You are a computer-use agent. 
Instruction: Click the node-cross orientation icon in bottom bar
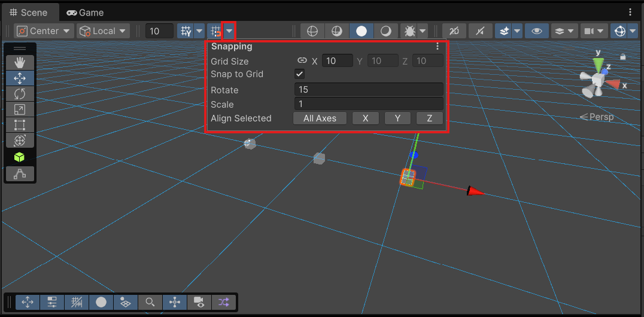(175, 303)
